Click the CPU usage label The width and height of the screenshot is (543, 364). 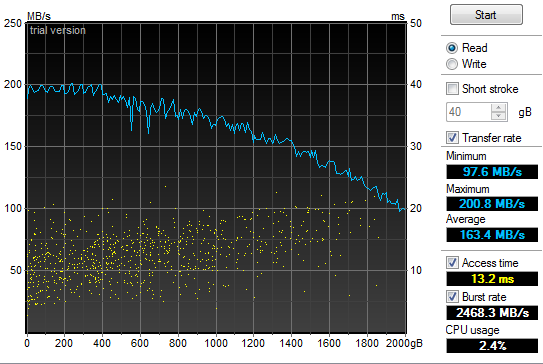472,330
